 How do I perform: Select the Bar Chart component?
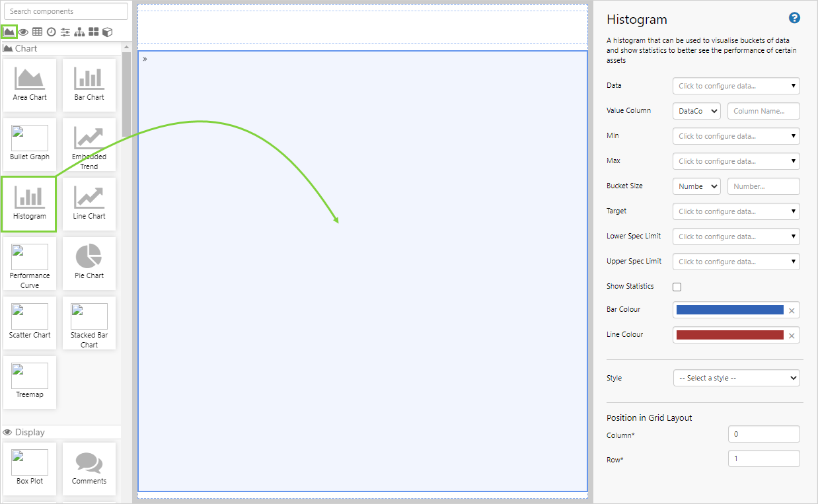tap(89, 85)
